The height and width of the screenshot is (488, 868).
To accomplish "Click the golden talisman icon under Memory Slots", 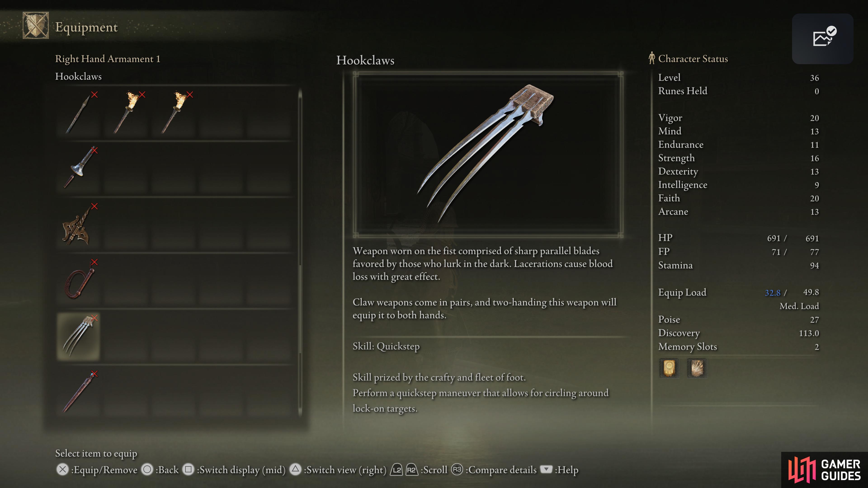I will [x=669, y=368].
